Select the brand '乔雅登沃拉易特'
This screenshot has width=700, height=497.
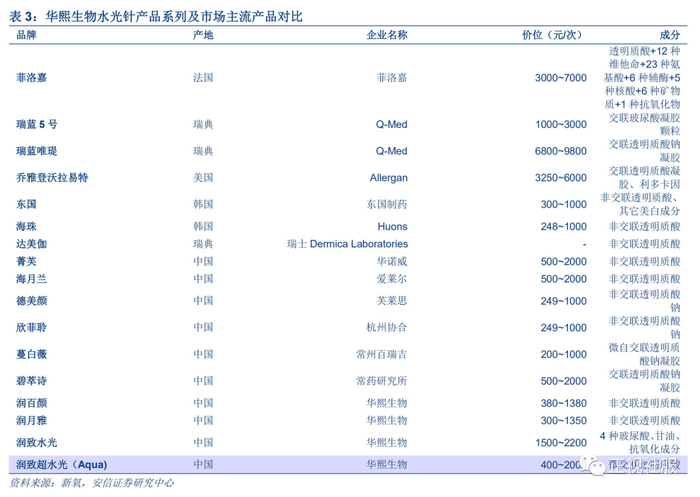coord(52,177)
